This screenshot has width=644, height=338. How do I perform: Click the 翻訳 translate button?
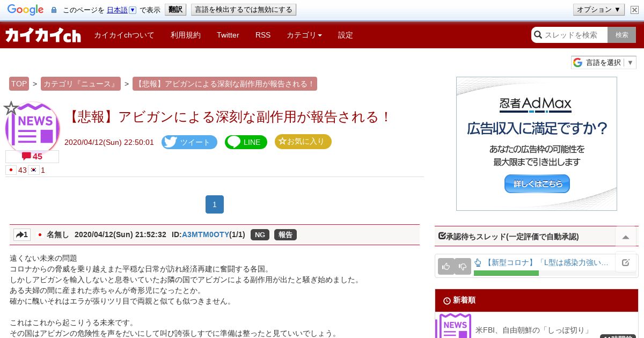[x=175, y=10]
